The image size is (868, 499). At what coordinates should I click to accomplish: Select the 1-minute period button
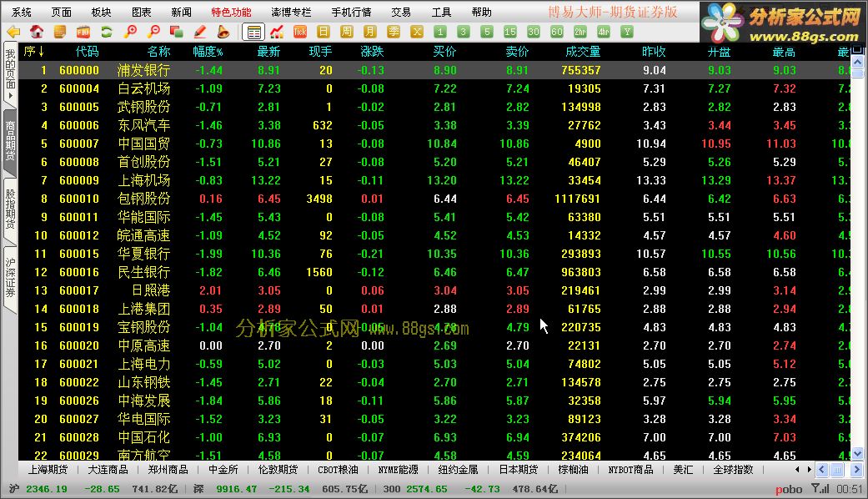point(440,32)
